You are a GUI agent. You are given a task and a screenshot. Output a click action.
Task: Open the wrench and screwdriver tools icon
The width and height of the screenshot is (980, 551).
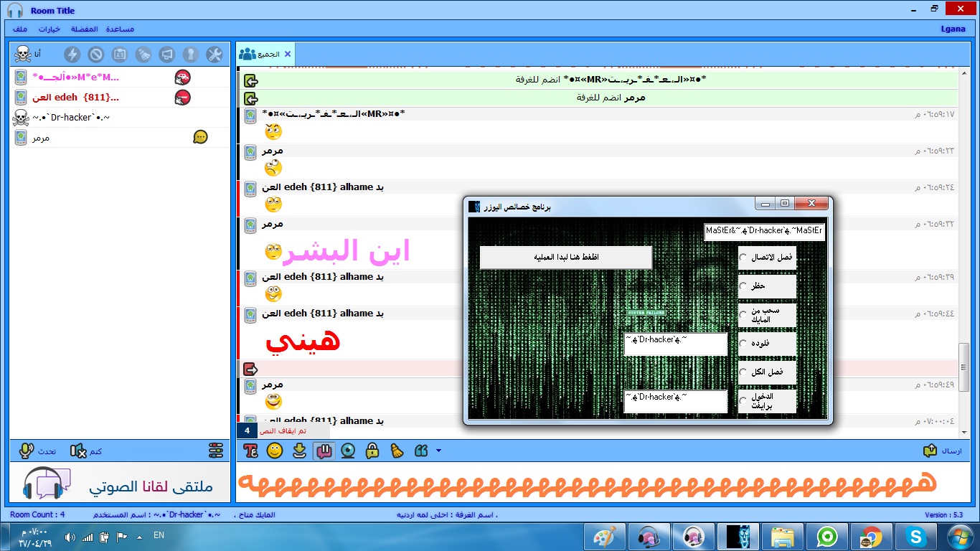coord(214,55)
